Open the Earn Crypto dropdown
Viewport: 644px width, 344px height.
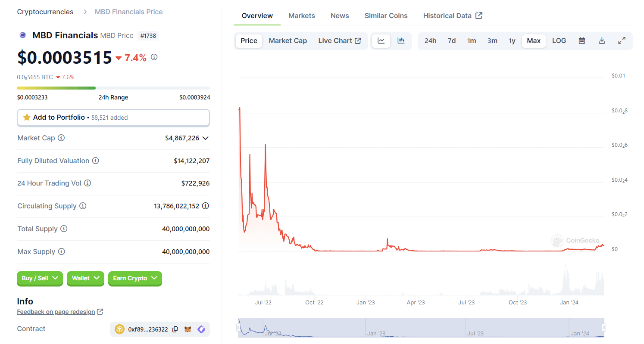click(134, 279)
